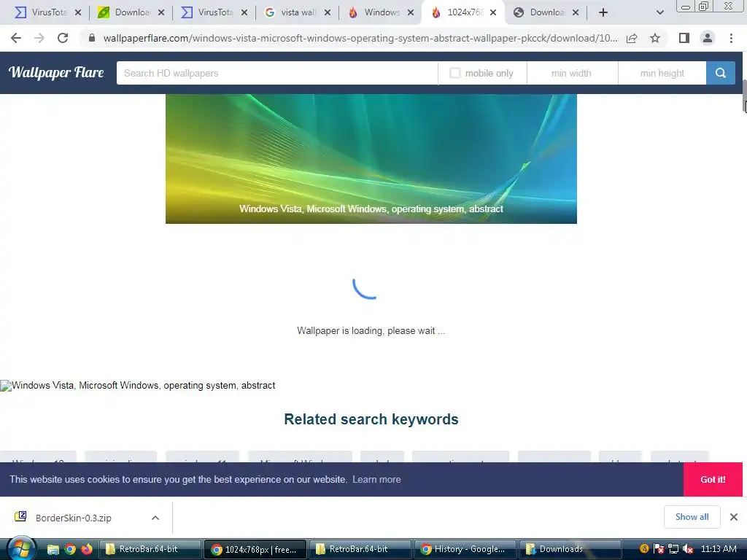
Task: Open the Chrome profile avatar
Action: point(708,38)
